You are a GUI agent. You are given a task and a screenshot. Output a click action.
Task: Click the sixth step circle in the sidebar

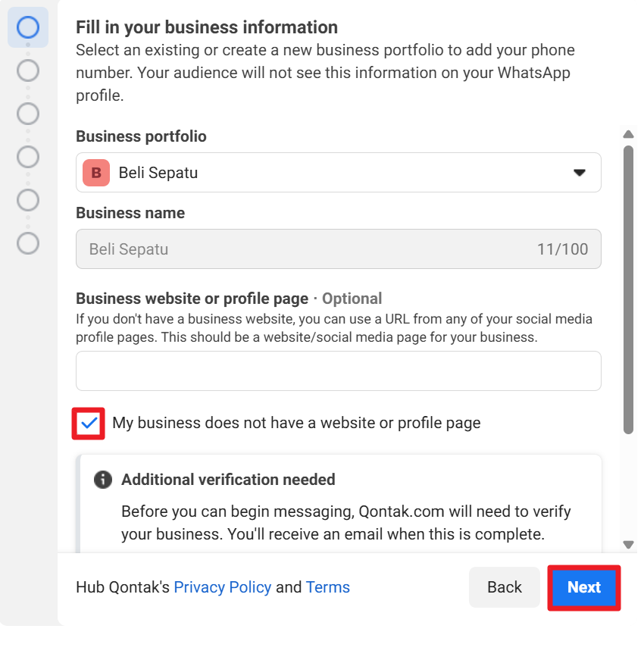tap(28, 244)
